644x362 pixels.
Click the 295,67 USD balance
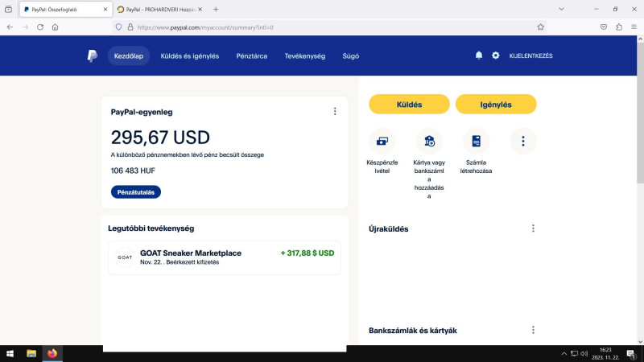(160, 138)
